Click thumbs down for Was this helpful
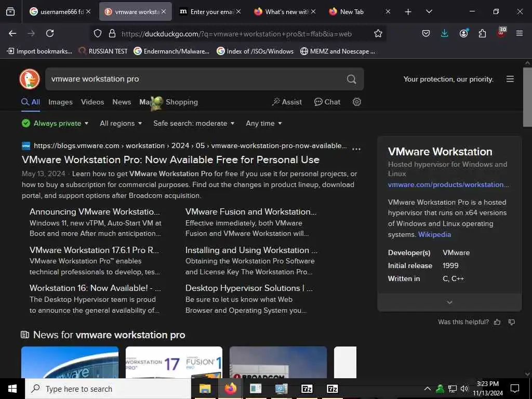The image size is (532, 399). tap(512, 322)
